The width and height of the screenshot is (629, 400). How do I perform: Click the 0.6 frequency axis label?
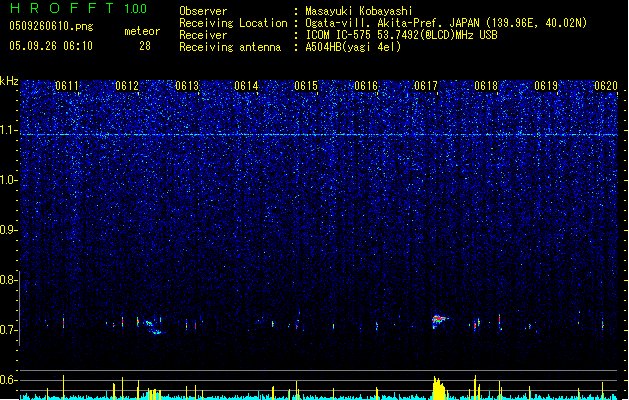click(9, 380)
